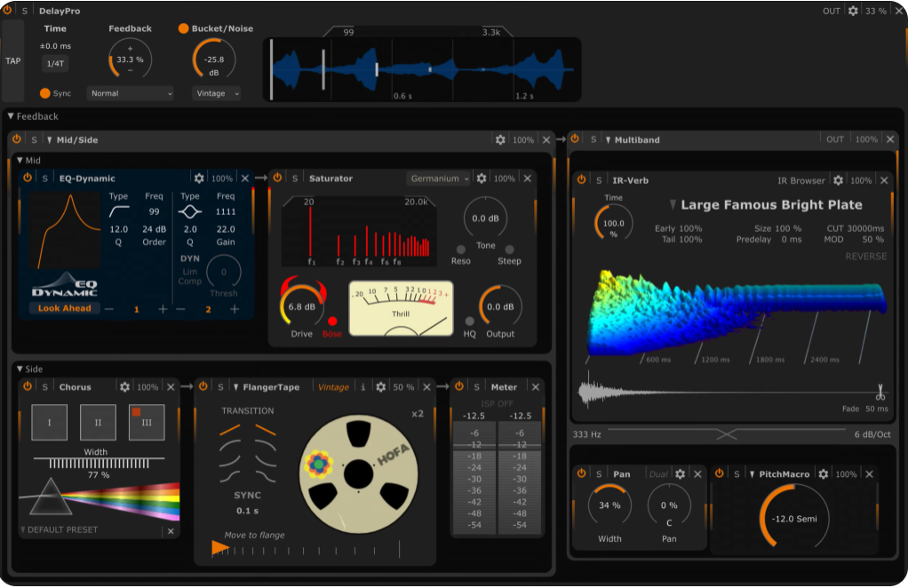Click the REVERSE button
Viewport: 908px width, 588px height.
(x=865, y=257)
